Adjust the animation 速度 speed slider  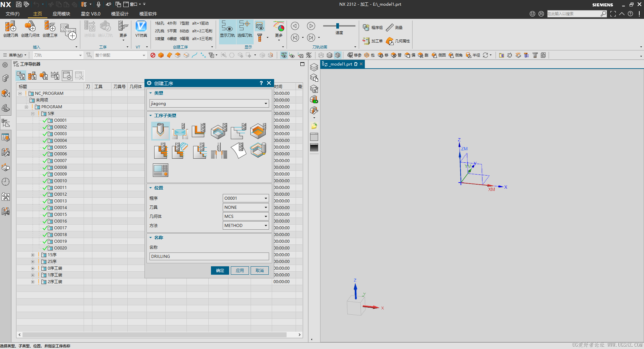point(338,26)
